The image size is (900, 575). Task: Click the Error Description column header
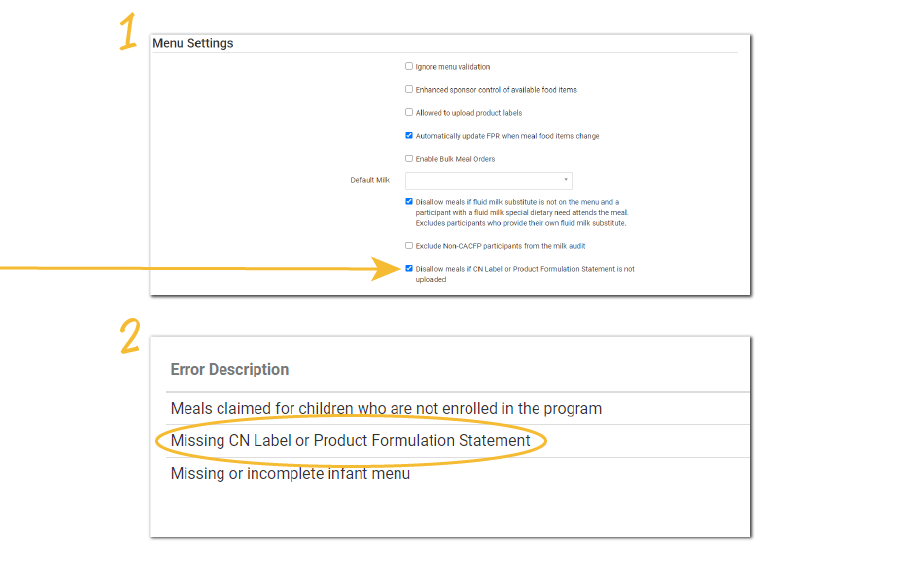pos(230,370)
